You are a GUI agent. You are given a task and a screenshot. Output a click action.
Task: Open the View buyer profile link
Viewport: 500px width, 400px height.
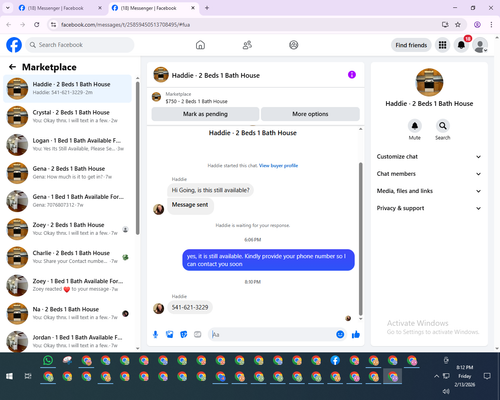(278, 166)
